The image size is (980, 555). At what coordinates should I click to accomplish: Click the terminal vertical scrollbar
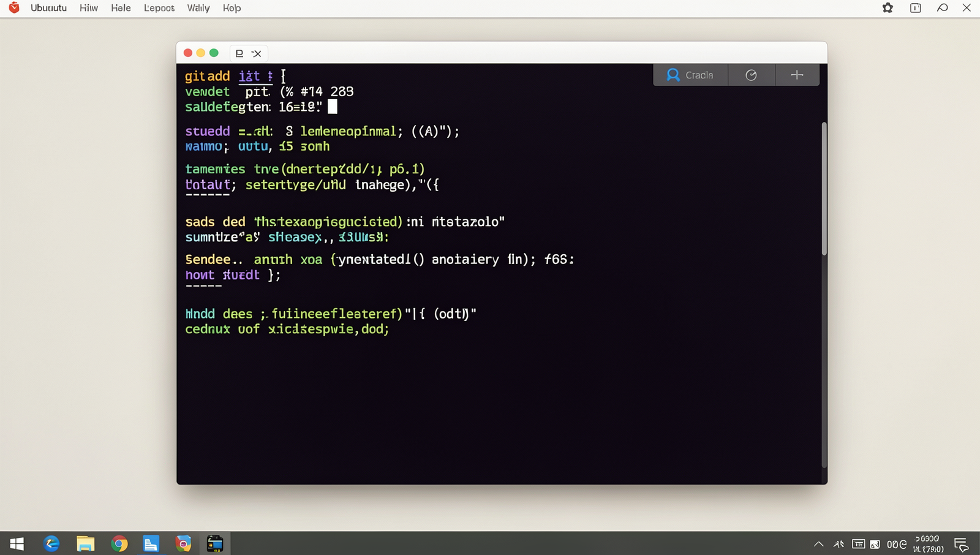point(824,189)
